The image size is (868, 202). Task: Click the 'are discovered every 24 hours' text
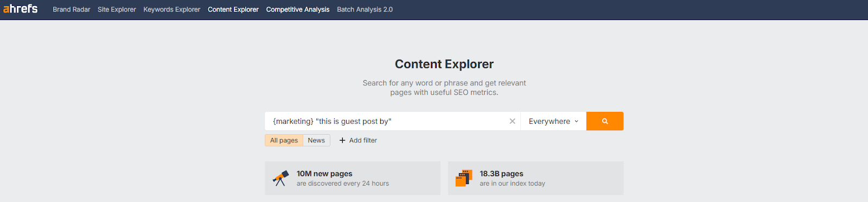(x=343, y=184)
